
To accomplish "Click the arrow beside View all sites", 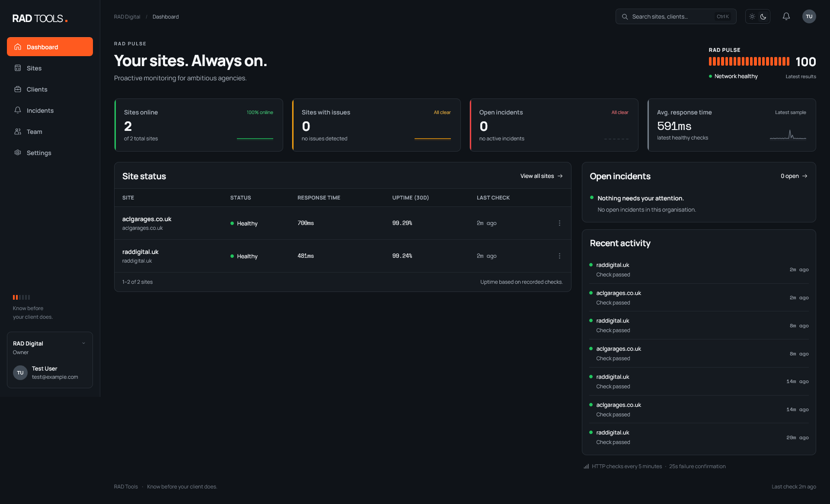I will coord(560,176).
